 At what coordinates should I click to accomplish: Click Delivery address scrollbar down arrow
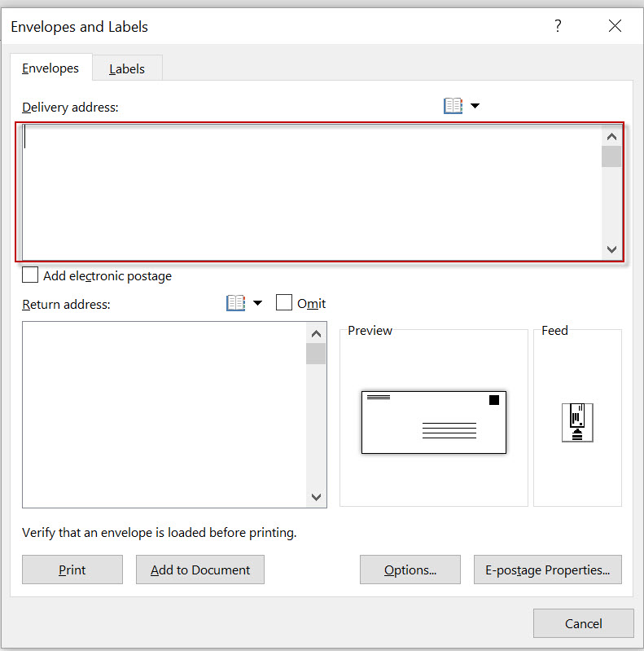click(611, 249)
